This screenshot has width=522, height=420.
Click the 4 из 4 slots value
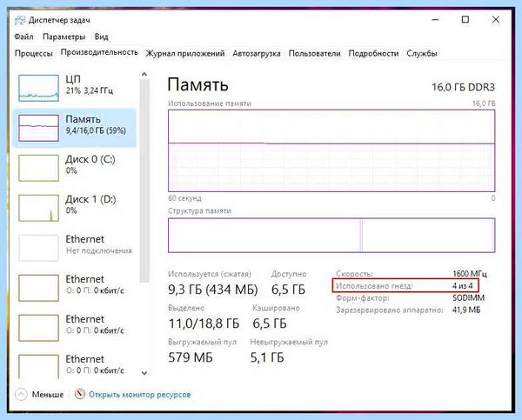(463, 286)
